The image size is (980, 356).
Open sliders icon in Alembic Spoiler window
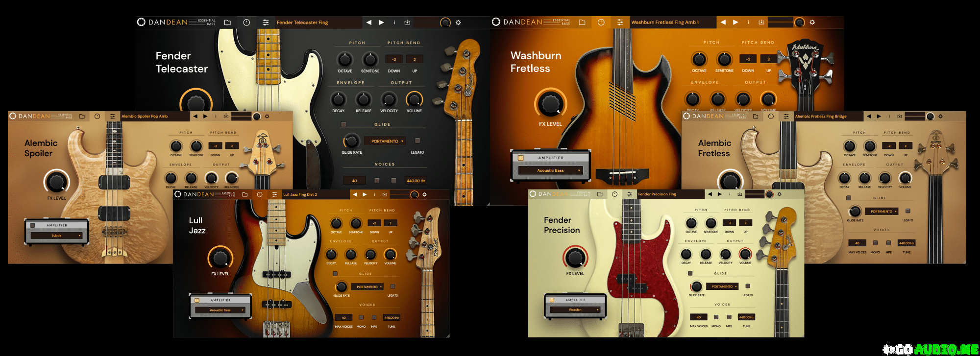113,116
